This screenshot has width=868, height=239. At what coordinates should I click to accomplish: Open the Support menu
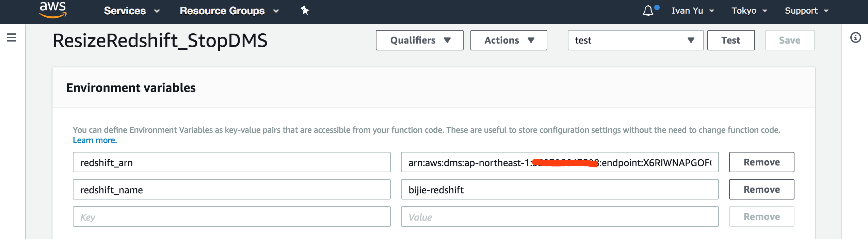point(806,11)
